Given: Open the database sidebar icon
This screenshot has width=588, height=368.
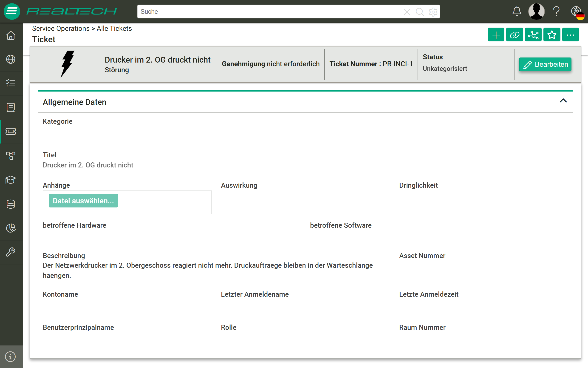Looking at the screenshot, I should tap(11, 204).
